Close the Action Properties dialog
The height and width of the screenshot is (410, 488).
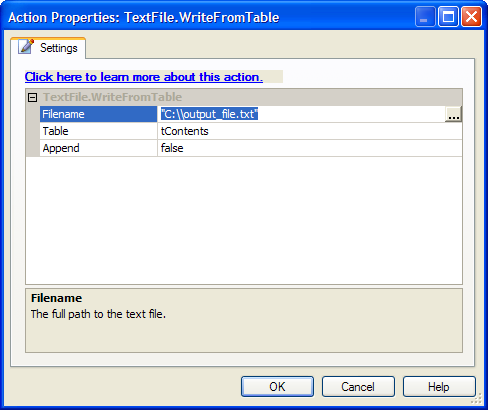(471, 17)
